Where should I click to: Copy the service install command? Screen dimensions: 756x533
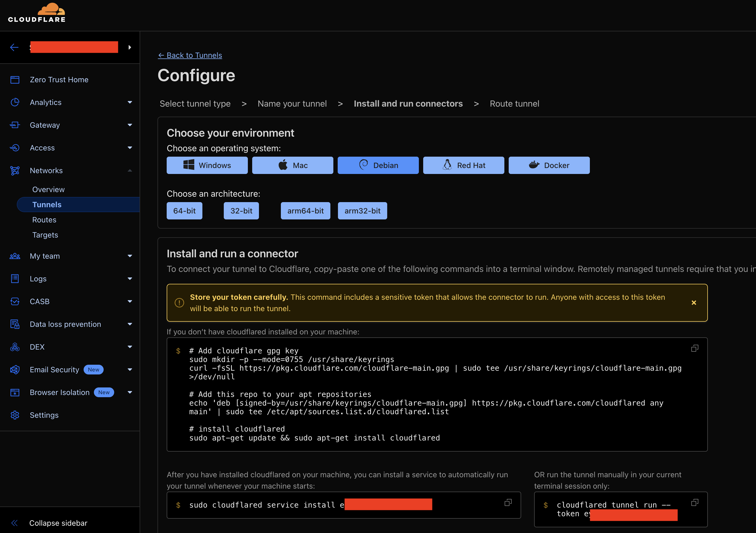point(508,502)
